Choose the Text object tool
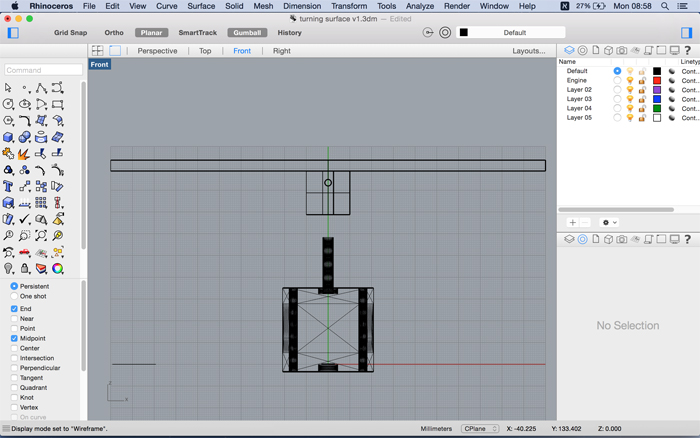Viewport: 700px width, 438px height. click(x=8, y=186)
